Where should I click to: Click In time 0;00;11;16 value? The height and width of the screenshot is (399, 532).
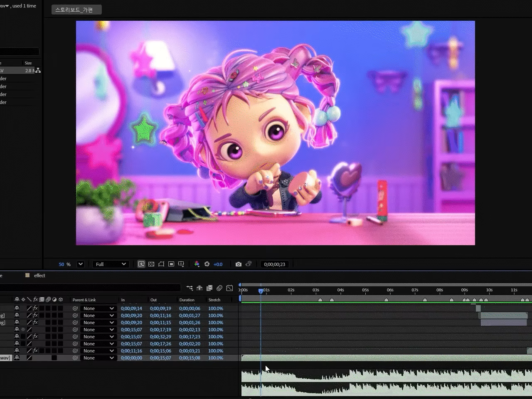(x=131, y=351)
